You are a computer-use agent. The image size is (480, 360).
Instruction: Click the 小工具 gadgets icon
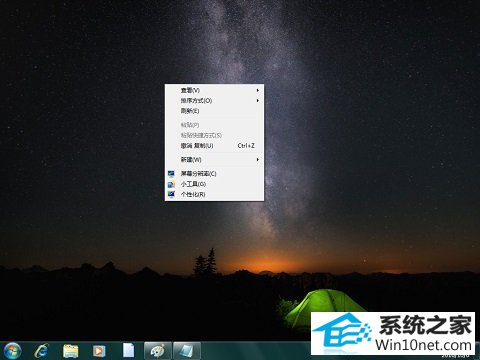click(171, 184)
